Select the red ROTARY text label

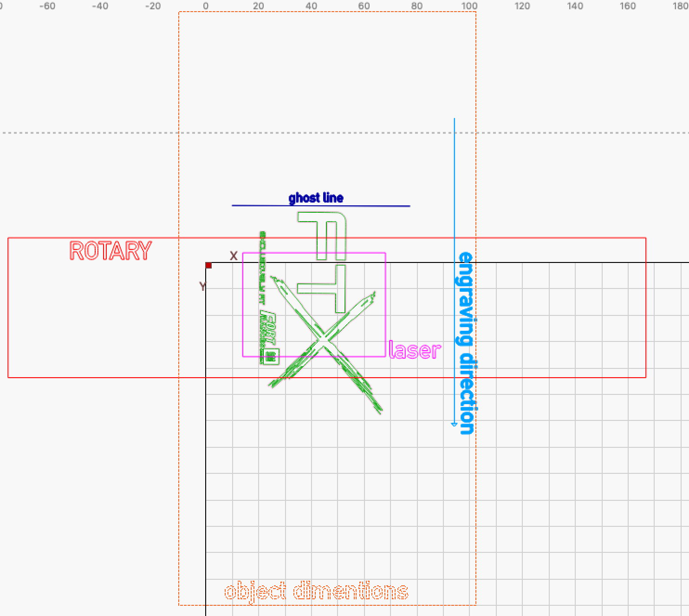pos(110,251)
